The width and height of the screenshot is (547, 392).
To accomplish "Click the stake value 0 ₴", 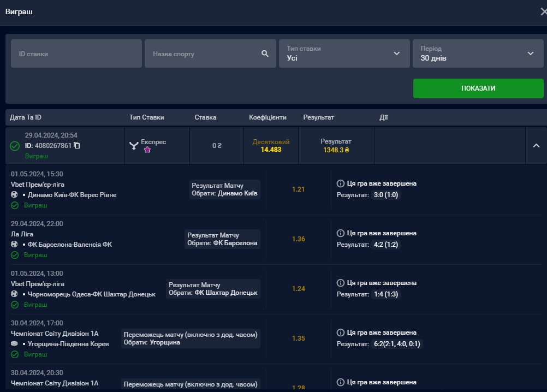I will click(217, 145).
